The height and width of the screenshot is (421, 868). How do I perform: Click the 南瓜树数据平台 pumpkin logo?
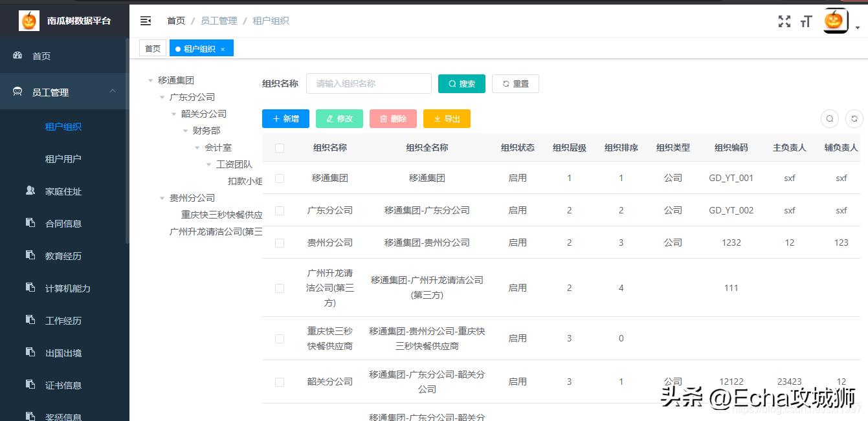[x=28, y=20]
